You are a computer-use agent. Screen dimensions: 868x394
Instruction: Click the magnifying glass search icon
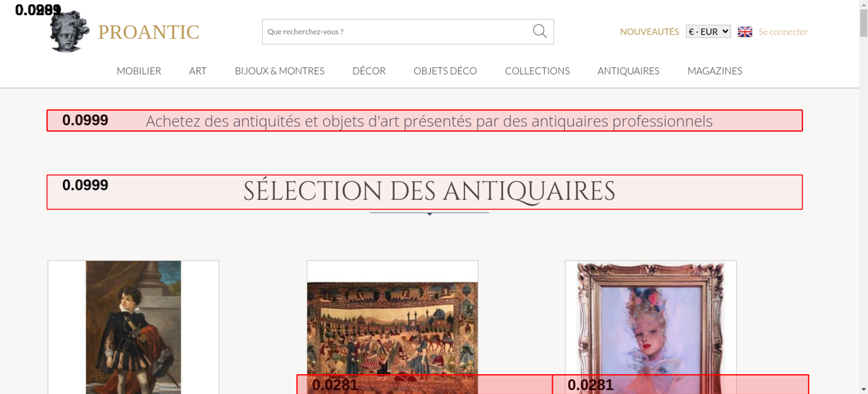539,31
